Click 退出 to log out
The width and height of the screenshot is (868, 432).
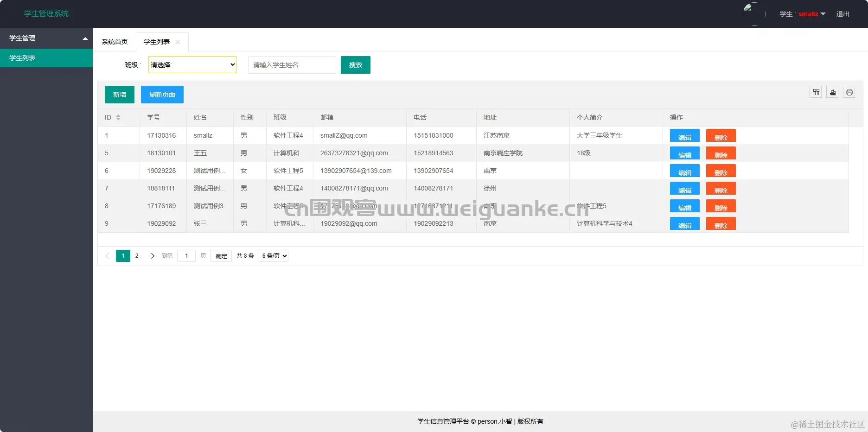click(x=842, y=14)
